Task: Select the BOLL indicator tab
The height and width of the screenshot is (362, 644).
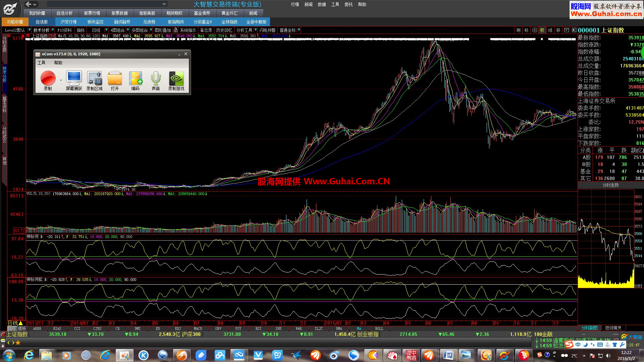Action: (x=379, y=328)
